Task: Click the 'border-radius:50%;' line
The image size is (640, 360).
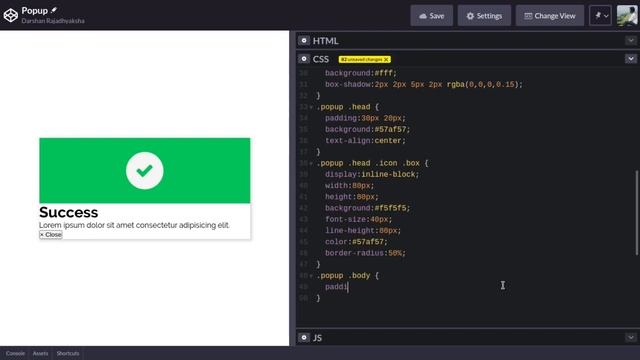Action: 365,253
